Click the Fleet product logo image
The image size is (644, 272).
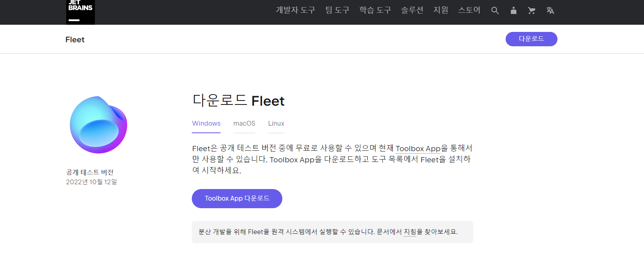click(98, 125)
